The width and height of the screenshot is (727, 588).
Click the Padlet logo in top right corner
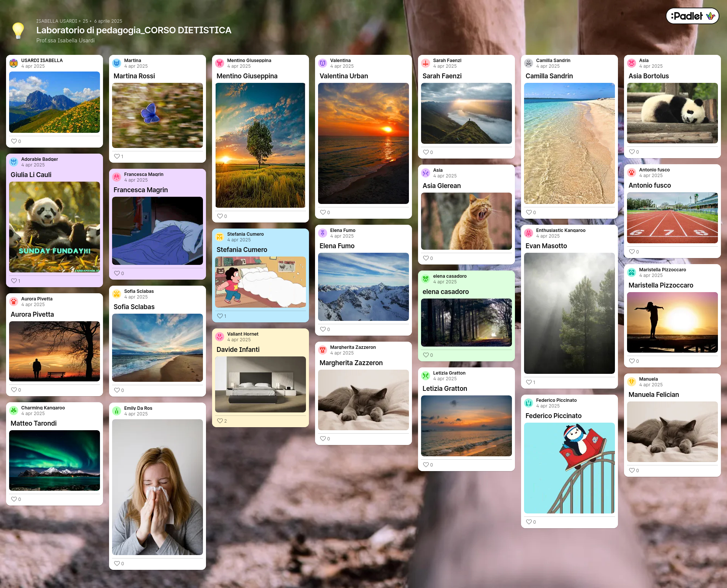(692, 16)
